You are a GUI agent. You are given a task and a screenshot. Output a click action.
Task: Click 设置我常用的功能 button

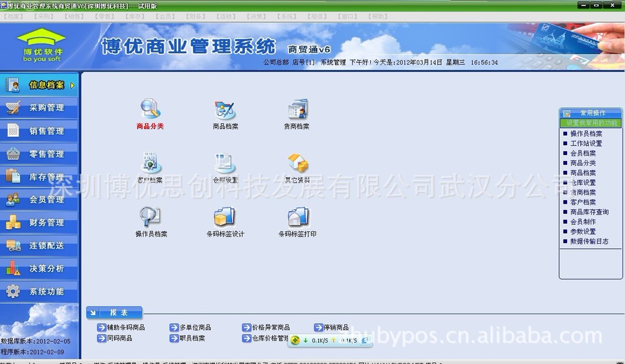click(590, 123)
